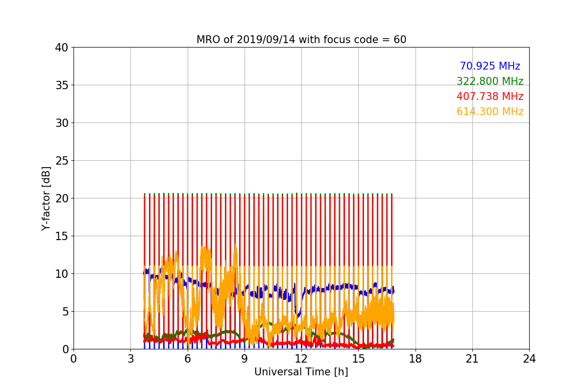Image resolution: width=588 pixels, height=392 pixels.
Task: Click the x-axis tick label '9'
Action: [245, 359]
